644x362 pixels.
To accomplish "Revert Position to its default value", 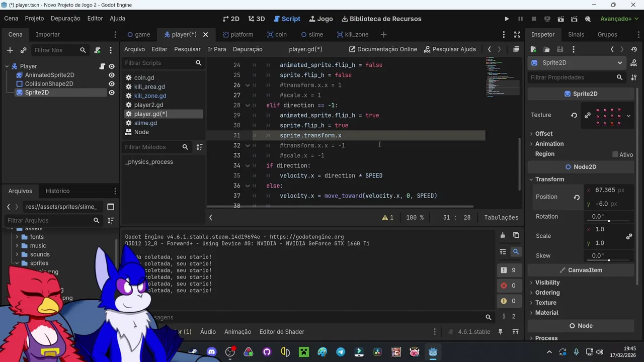I will [577, 197].
